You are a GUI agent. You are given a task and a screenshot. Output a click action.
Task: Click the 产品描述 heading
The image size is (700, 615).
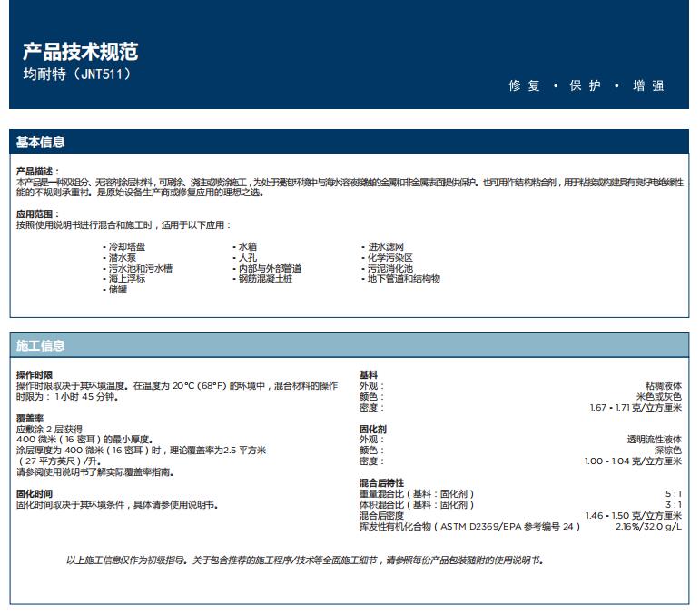38,171
